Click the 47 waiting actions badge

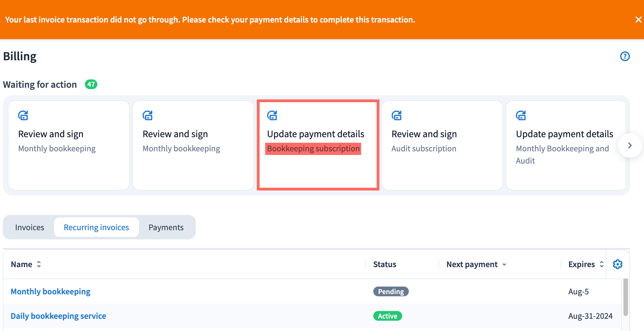(x=91, y=84)
